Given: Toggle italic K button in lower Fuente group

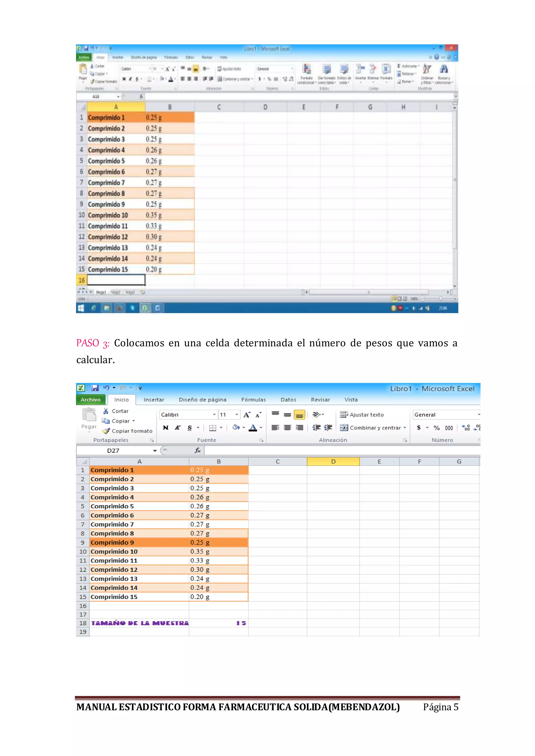Looking at the screenshot, I should tap(178, 428).
